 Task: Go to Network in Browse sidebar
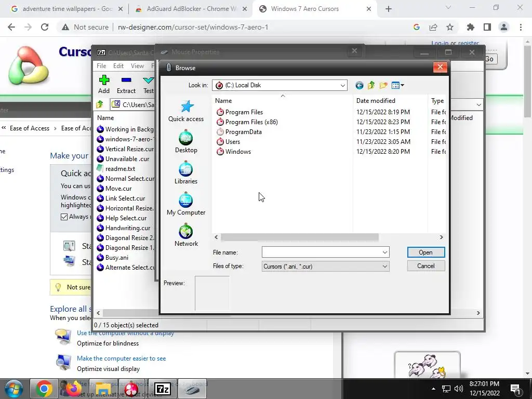coord(186,235)
